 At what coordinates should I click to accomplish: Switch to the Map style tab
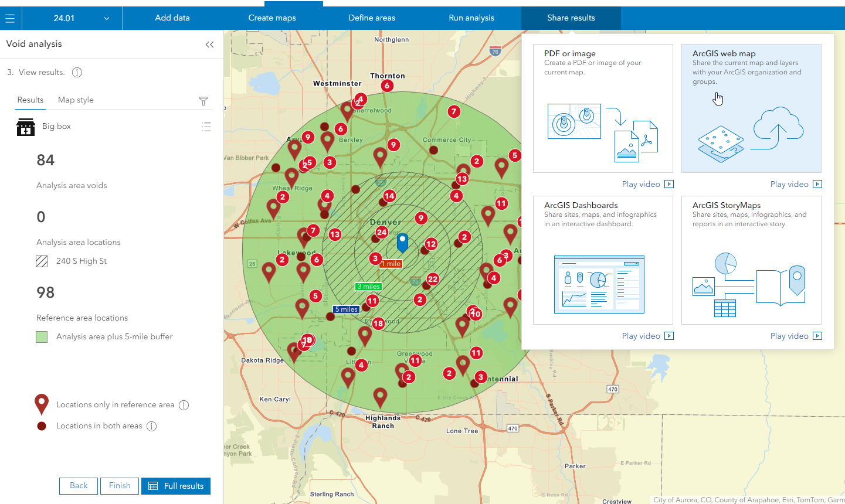coord(75,100)
